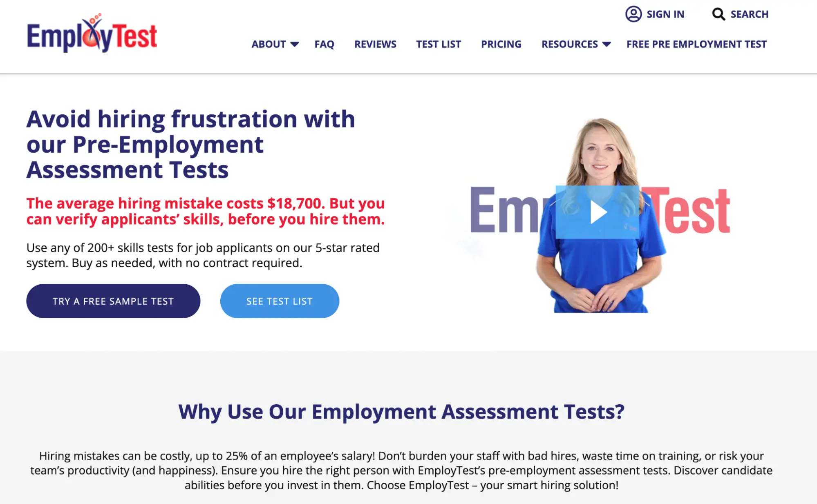Click the FAQ menu item
Screen dimensions: 817x504
pos(325,44)
